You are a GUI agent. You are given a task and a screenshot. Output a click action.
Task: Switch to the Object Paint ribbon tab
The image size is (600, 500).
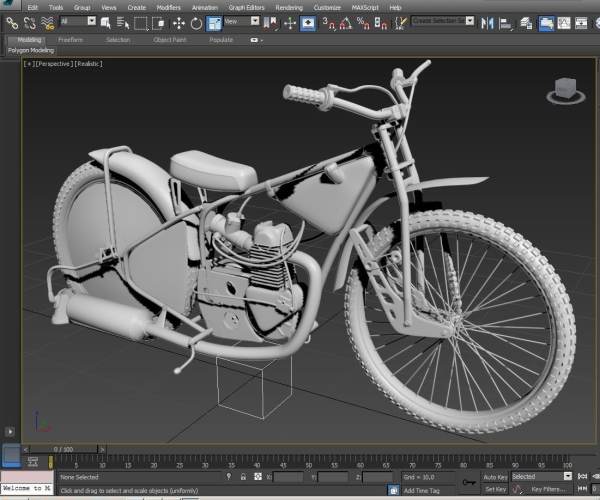click(x=170, y=40)
